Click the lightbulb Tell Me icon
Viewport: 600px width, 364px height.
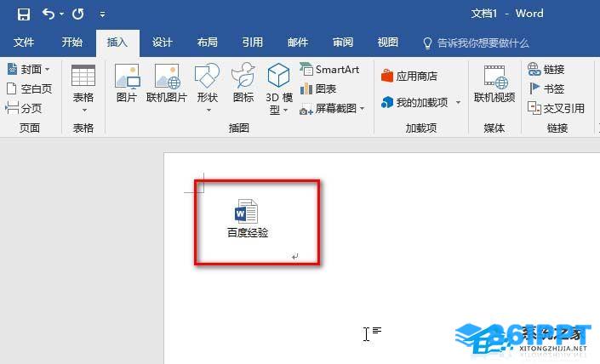(x=427, y=43)
